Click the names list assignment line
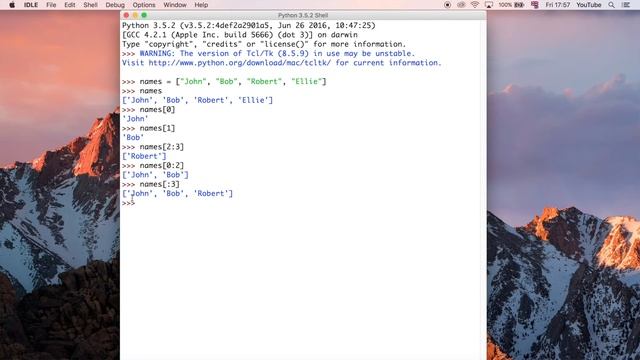640x360 pixels. click(x=224, y=82)
